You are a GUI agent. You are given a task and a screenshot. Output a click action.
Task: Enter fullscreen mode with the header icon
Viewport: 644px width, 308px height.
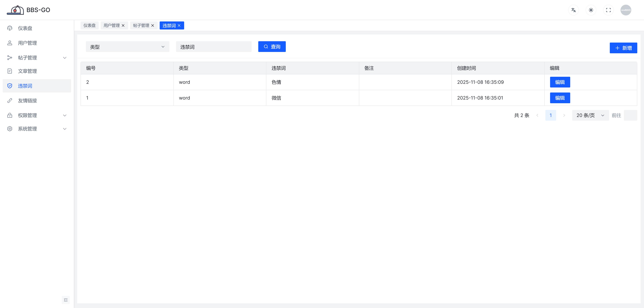(608, 10)
